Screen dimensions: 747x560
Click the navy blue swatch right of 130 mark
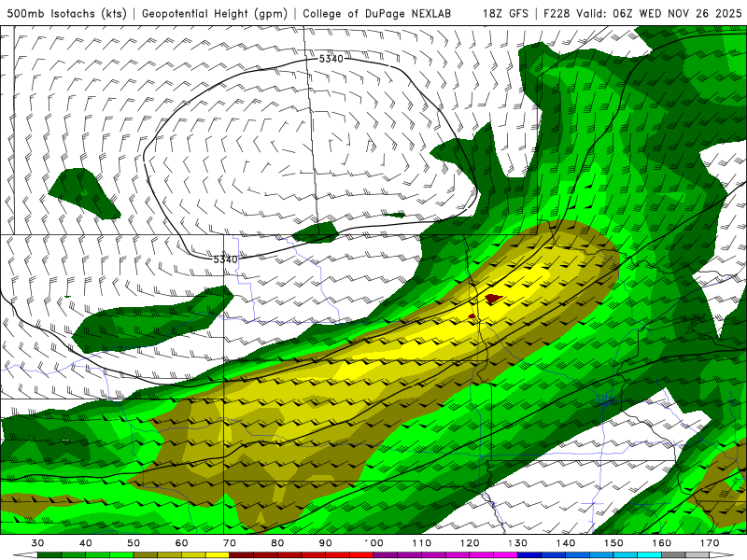click(529, 555)
